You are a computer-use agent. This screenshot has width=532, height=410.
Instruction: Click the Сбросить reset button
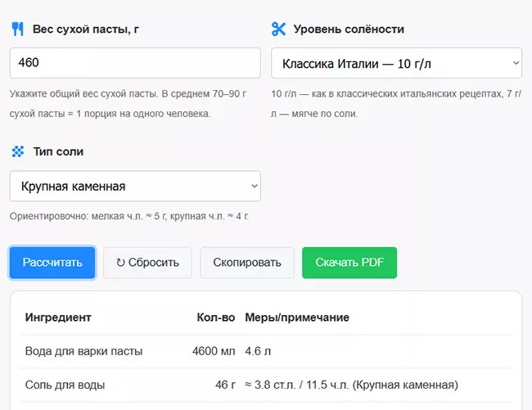[147, 263]
